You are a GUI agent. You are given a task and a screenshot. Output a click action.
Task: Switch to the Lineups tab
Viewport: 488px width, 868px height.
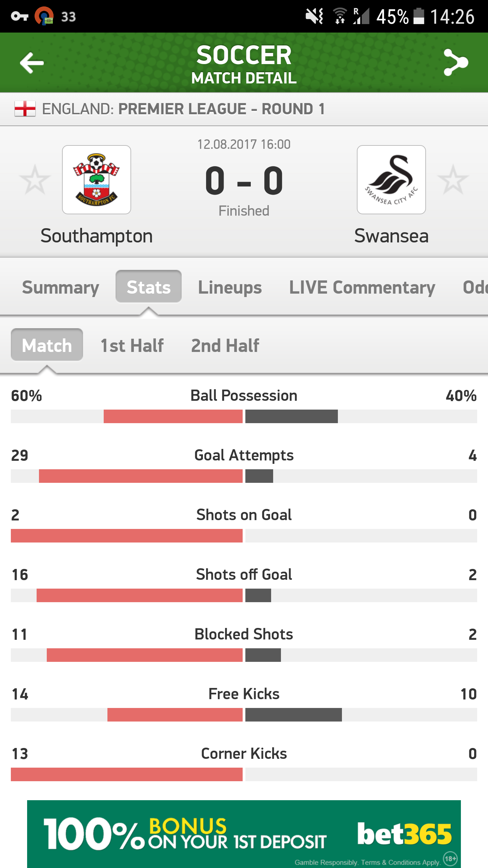[x=230, y=287]
